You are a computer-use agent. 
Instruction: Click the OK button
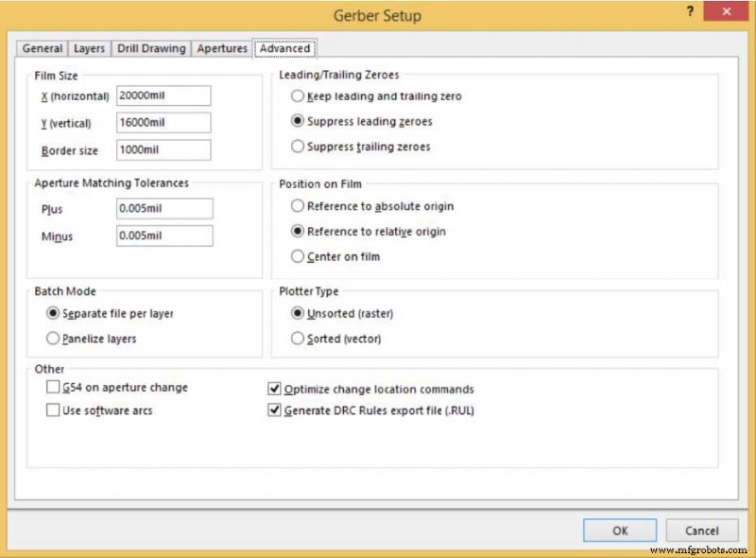click(x=619, y=531)
